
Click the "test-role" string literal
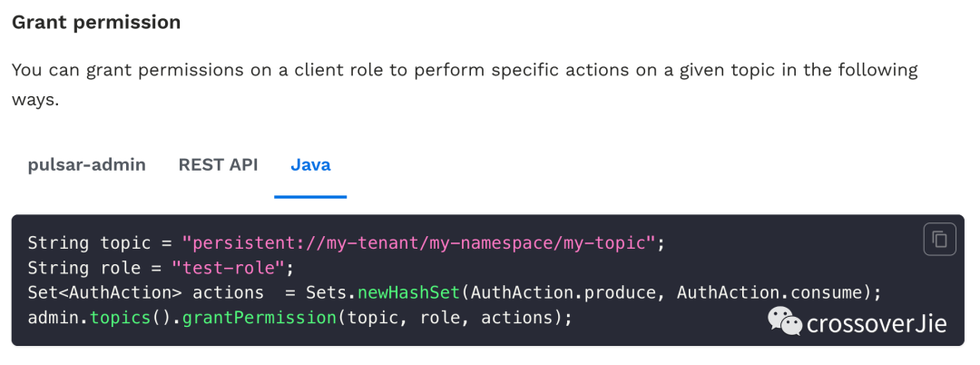(228, 268)
